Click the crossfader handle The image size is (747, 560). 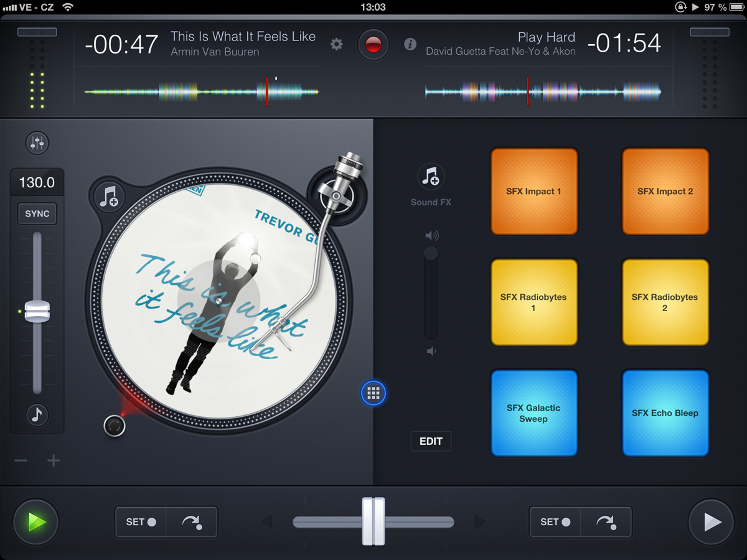[x=374, y=521]
